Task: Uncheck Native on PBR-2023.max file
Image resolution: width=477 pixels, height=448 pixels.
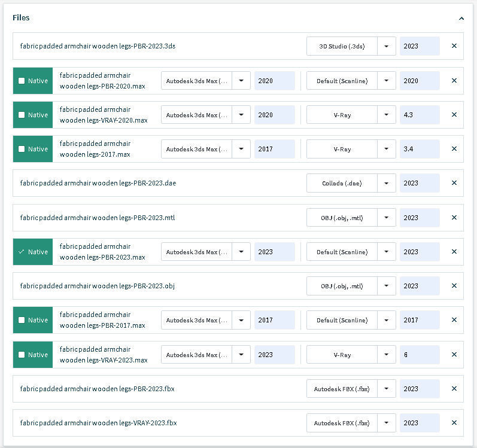Action: (x=22, y=252)
